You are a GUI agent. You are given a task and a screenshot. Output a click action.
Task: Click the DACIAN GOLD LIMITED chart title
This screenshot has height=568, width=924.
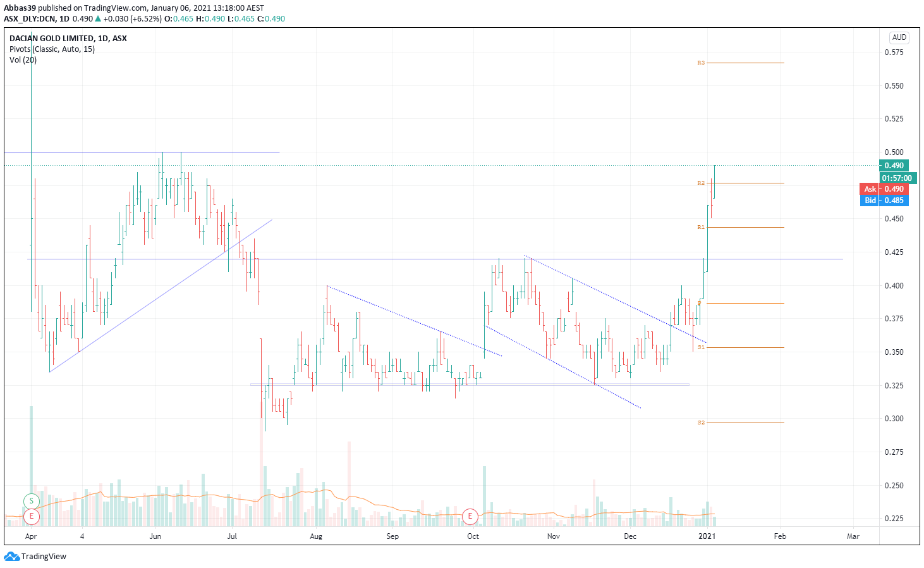[68, 38]
